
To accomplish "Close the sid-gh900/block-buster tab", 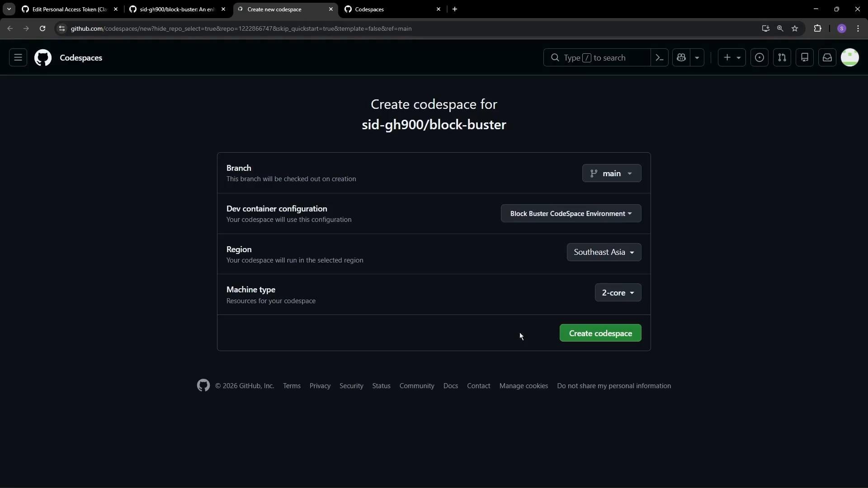I will pos(223,9).
